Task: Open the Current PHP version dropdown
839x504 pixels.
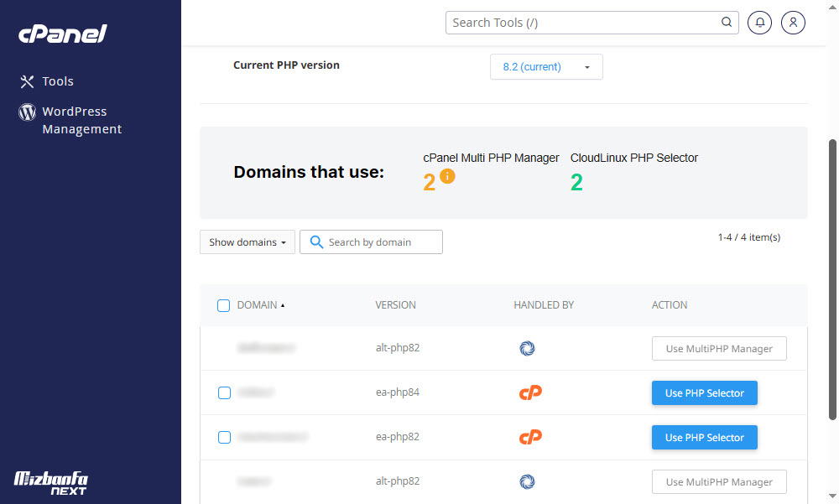Action: point(546,66)
